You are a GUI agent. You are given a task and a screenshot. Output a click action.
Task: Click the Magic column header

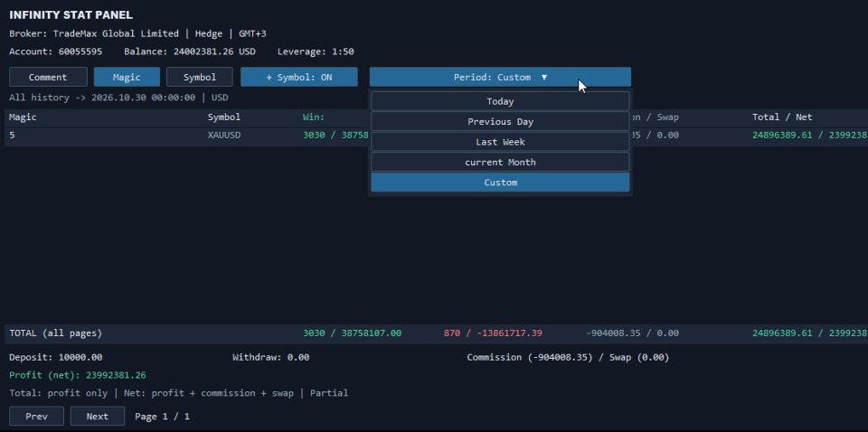[23, 117]
